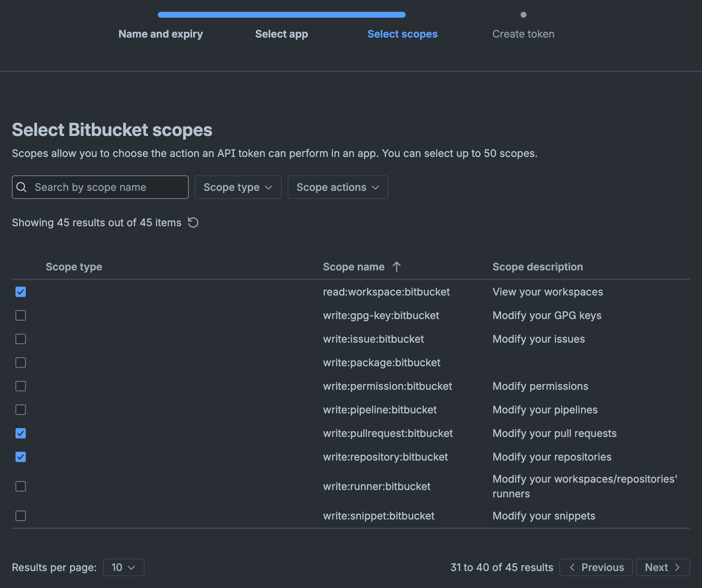Click the write:runner:bitbucket scope name
The width and height of the screenshot is (702, 588).
377,486
